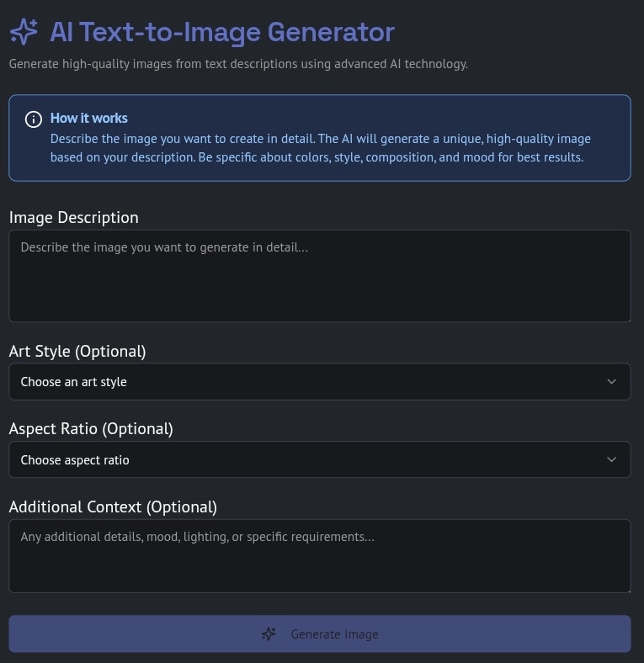Click the "Aspect Ratio (Optional)" label
Viewport: 644px width, 663px height.
click(x=91, y=428)
